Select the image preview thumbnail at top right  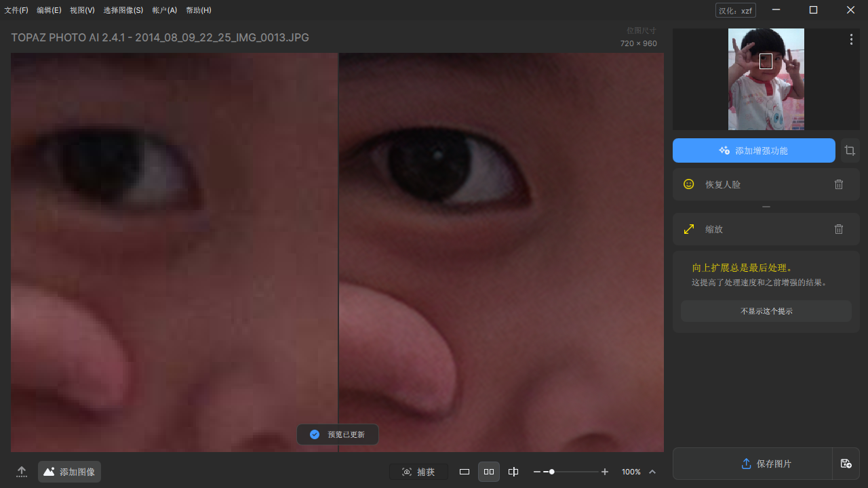click(766, 79)
